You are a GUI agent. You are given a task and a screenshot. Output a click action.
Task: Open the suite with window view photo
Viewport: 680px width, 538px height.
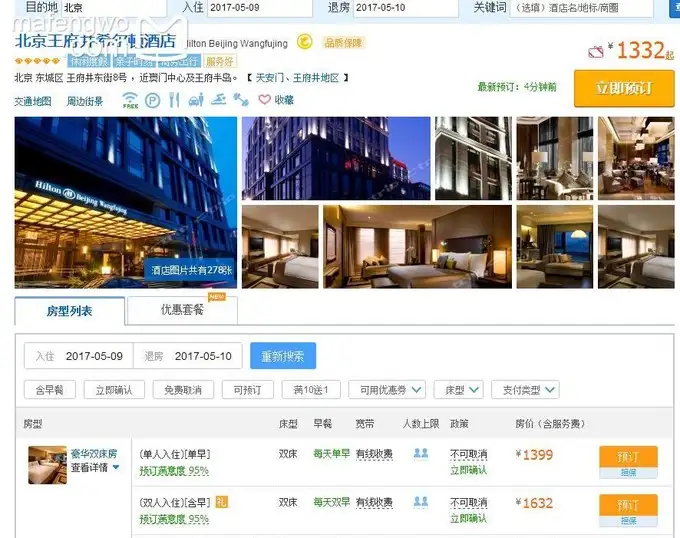click(x=555, y=247)
